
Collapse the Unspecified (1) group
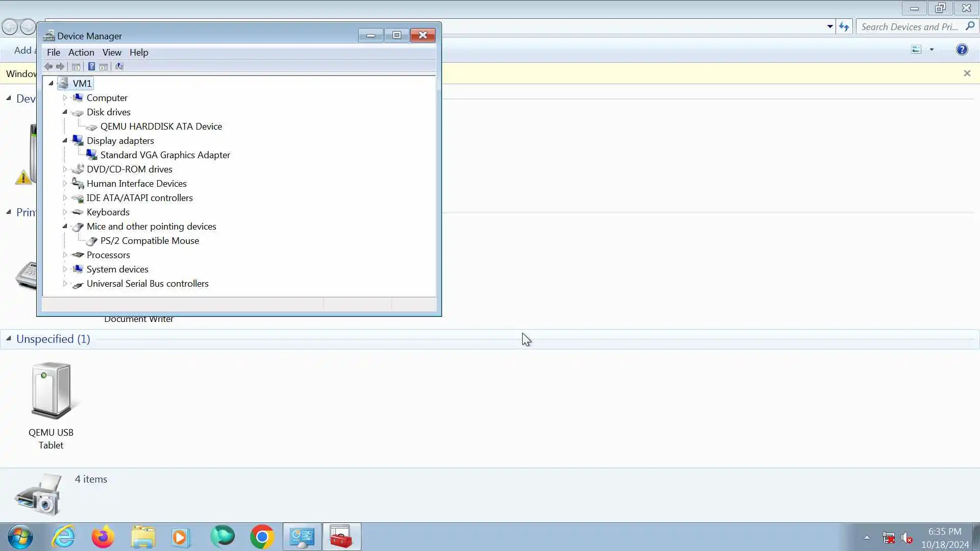[x=9, y=339]
